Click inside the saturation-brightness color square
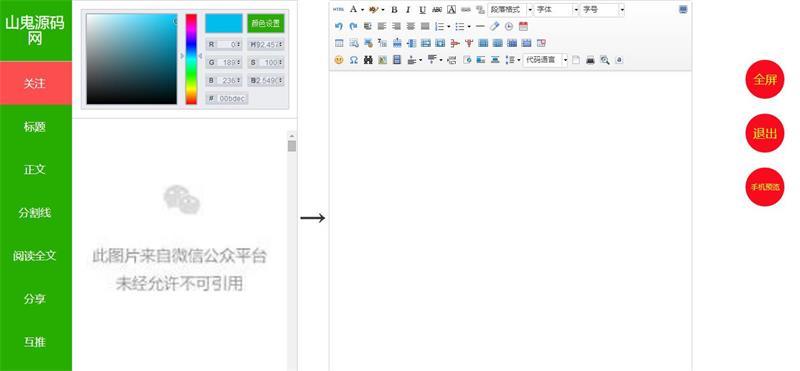Image resolution: width=800 pixels, height=371 pixels. click(132, 59)
